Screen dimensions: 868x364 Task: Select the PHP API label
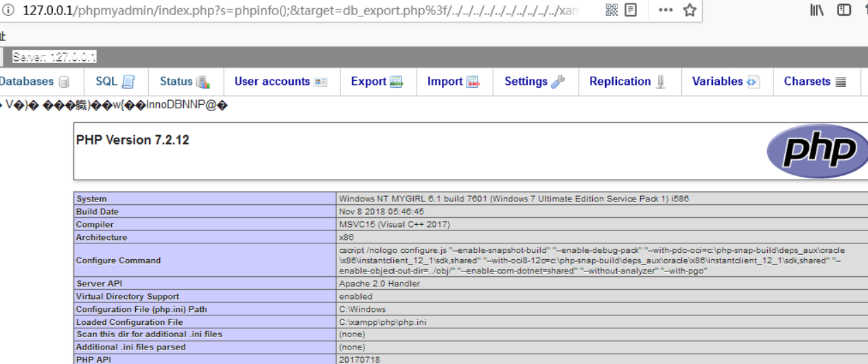tap(93, 360)
